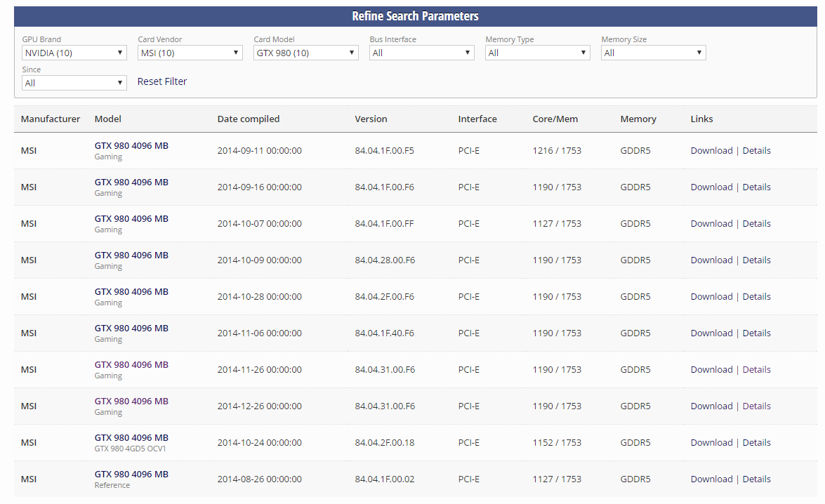
Task: Select the 1152 / 1753 clock value
Action: pyautogui.click(x=557, y=442)
